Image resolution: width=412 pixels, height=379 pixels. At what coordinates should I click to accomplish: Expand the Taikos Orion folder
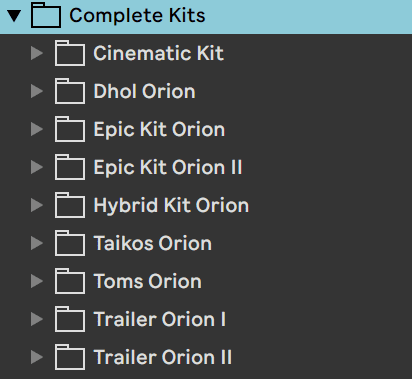37,243
